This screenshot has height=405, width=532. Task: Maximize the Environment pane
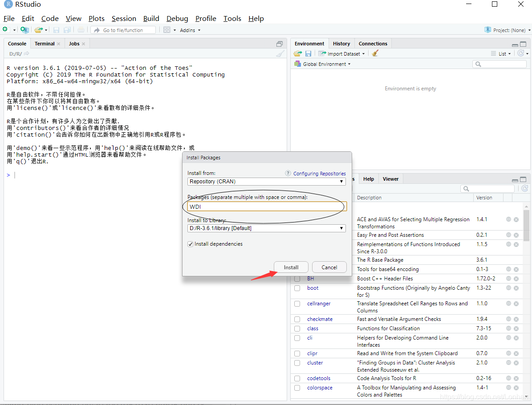pos(523,44)
